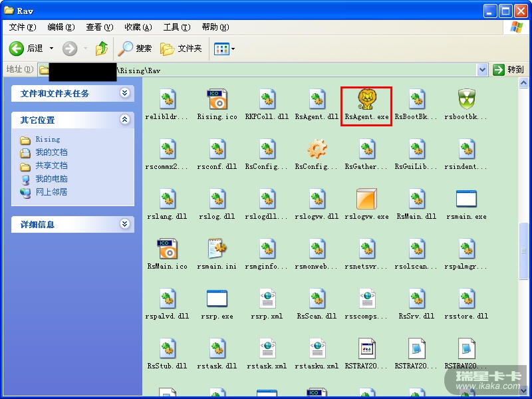This screenshot has width=532, height=399.
Task: Open the 工具(T) menu
Action: click(177, 27)
